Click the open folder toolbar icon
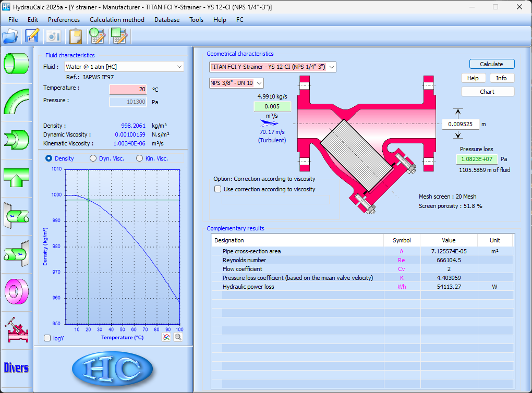 point(10,36)
